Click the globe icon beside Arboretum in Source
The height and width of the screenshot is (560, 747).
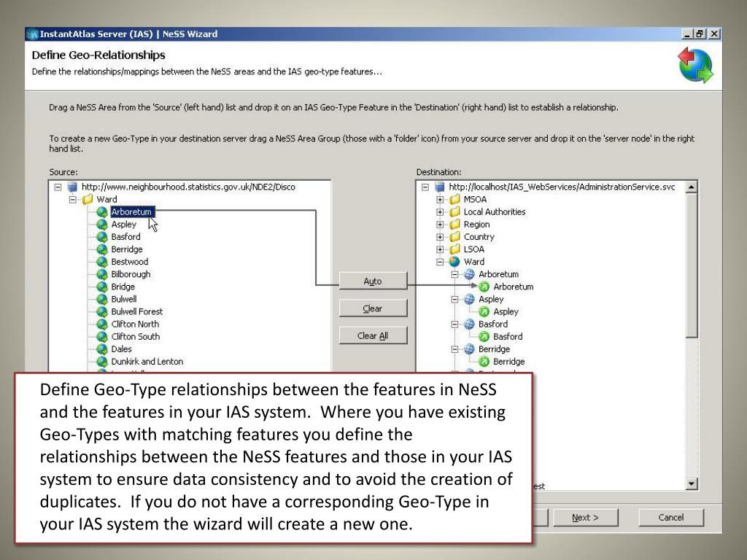tap(102, 212)
